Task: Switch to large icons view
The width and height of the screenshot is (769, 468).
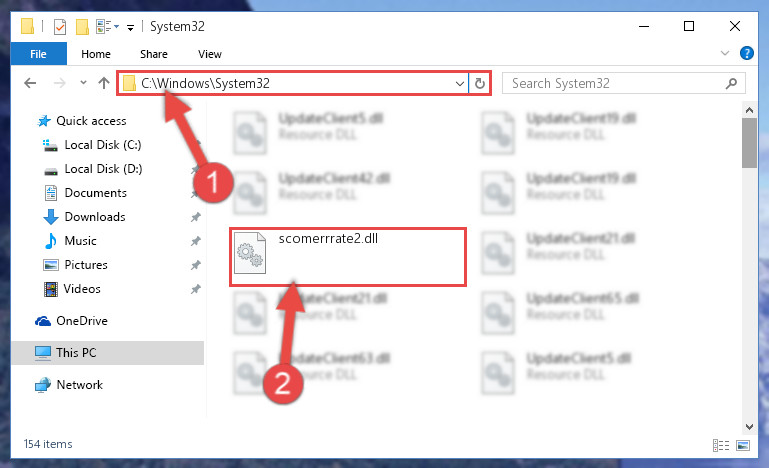Action: point(743,445)
